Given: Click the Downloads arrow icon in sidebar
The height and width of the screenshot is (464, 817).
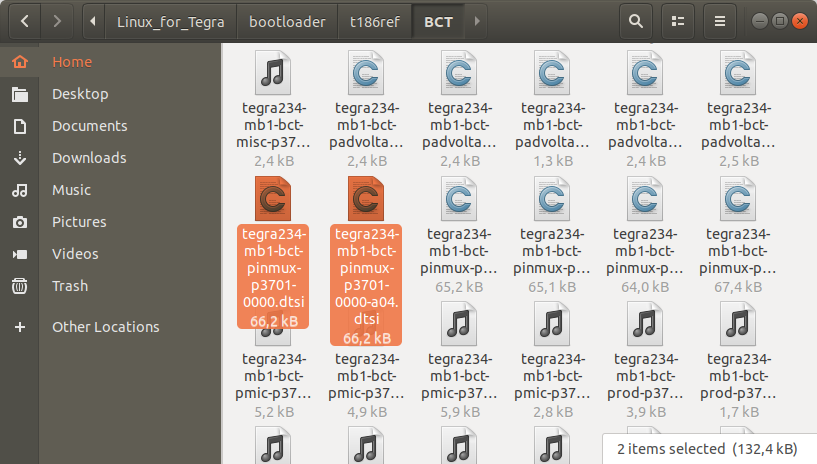Looking at the screenshot, I should tap(20, 158).
